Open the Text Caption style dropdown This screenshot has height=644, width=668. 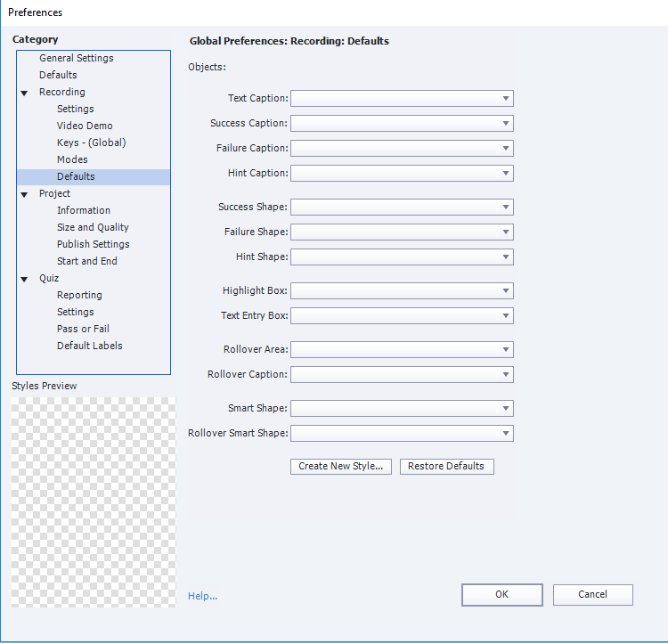click(x=402, y=99)
